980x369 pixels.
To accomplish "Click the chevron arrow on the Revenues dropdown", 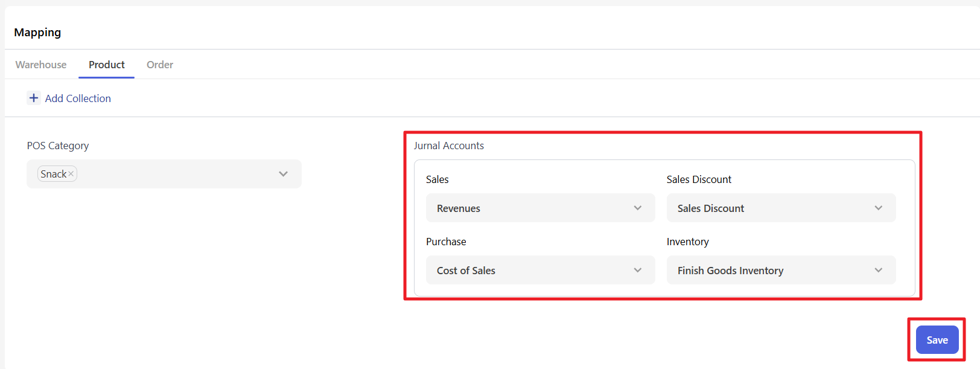I will click(x=637, y=208).
